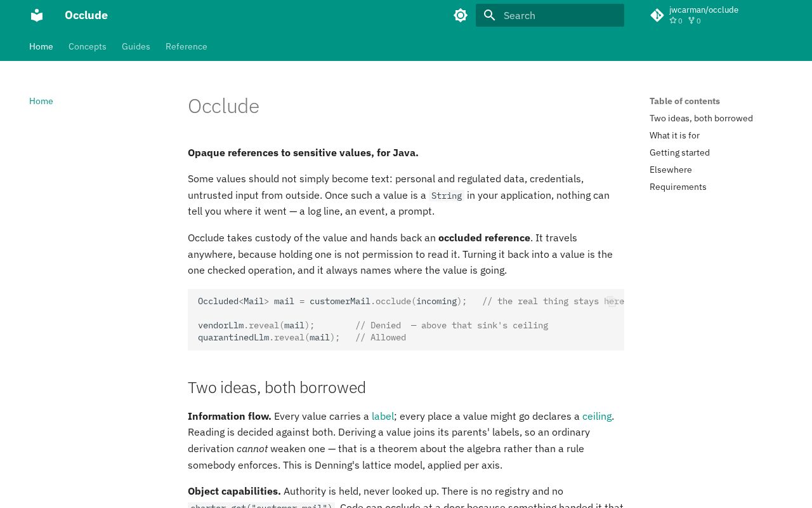
Task: Click the 'Opaque references to sensitive values' tagline
Action: coord(303,152)
